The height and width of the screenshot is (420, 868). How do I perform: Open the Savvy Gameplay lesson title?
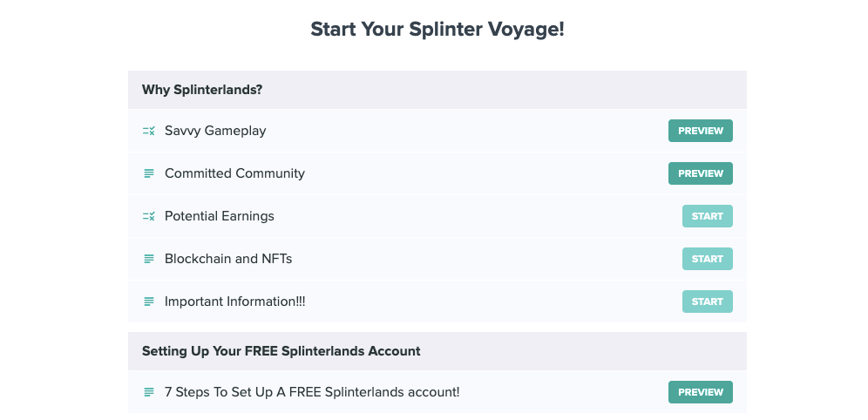215,132
